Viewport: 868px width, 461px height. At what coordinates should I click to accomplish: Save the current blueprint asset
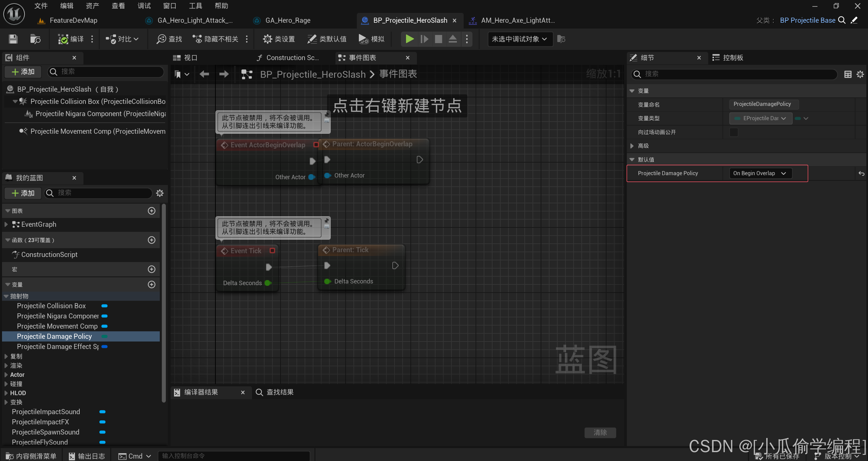tap(13, 39)
